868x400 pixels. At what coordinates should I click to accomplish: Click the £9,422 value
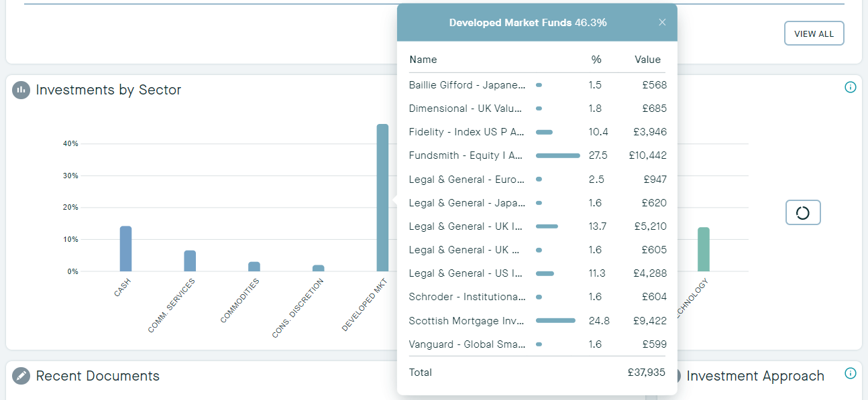click(649, 321)
